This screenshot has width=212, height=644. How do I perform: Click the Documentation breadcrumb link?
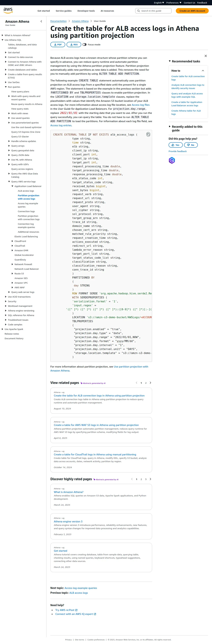(x=58, y=21)
